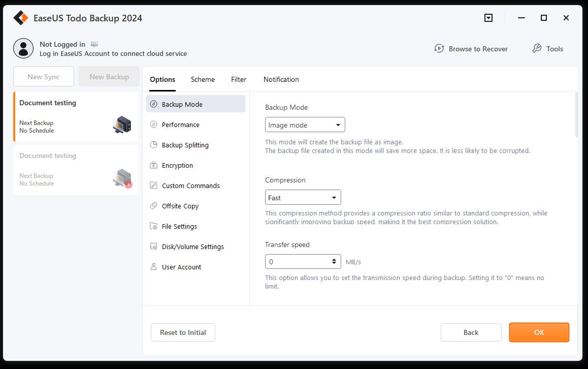Open the Compression dropdown showing Fast

303,197
